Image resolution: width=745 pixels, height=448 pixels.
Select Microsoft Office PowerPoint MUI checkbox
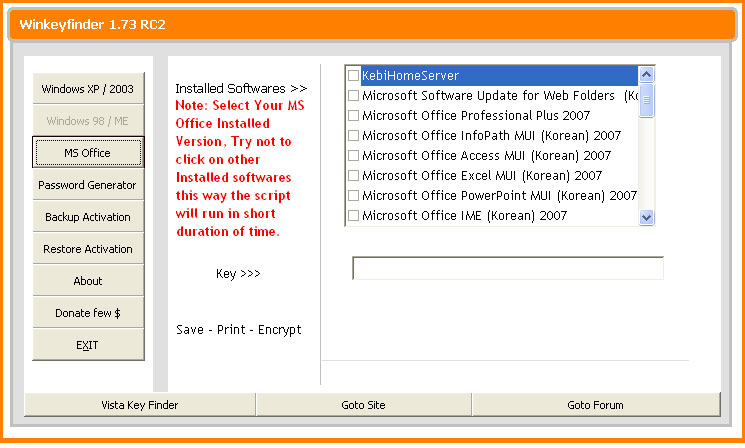coord(353,195)
